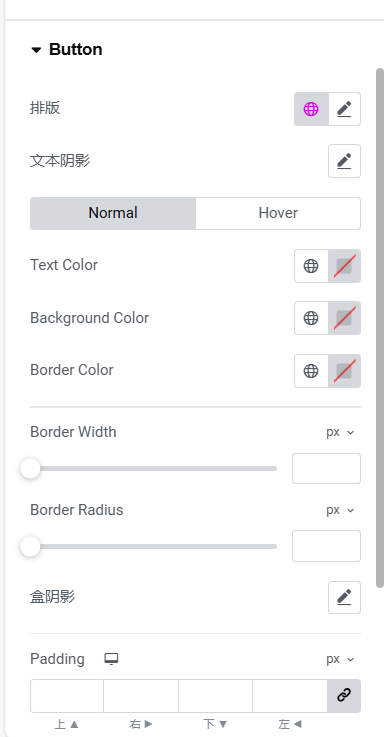The height and width of the screenshot is (737, 384).
Task: Open the 排版 typography pencil editor
Action: pos(345,109)
